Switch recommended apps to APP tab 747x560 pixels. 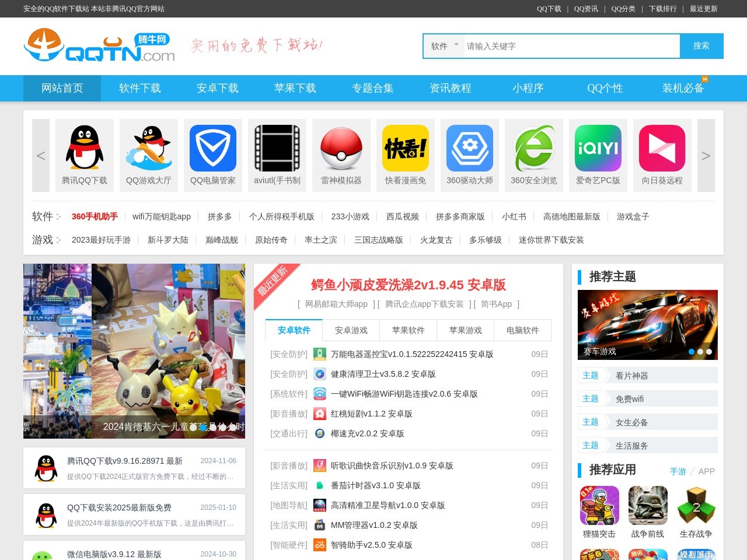(707, 471)
